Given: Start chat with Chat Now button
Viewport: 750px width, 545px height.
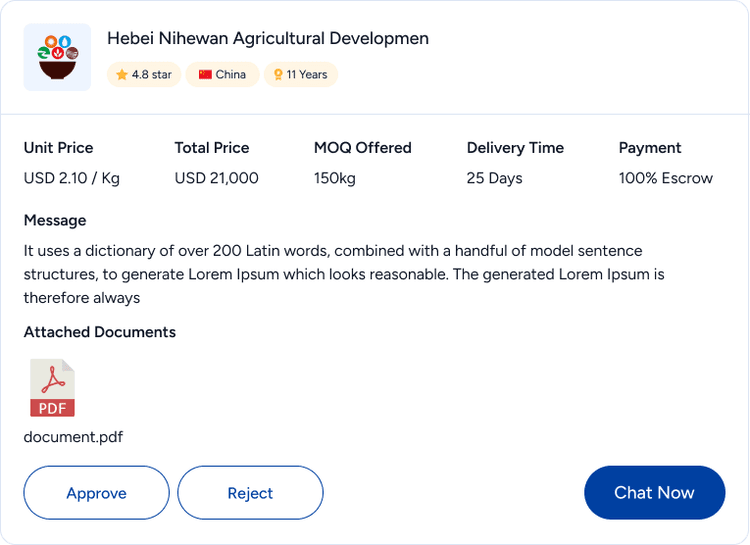Looking at the screenshot, I should 654,492.
